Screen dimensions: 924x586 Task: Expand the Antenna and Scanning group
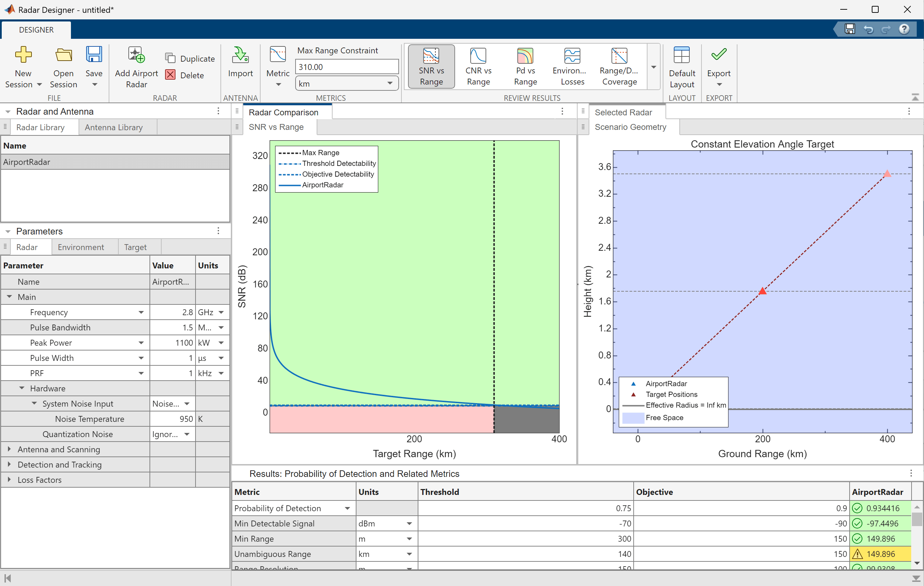click(x=9, y=449)
